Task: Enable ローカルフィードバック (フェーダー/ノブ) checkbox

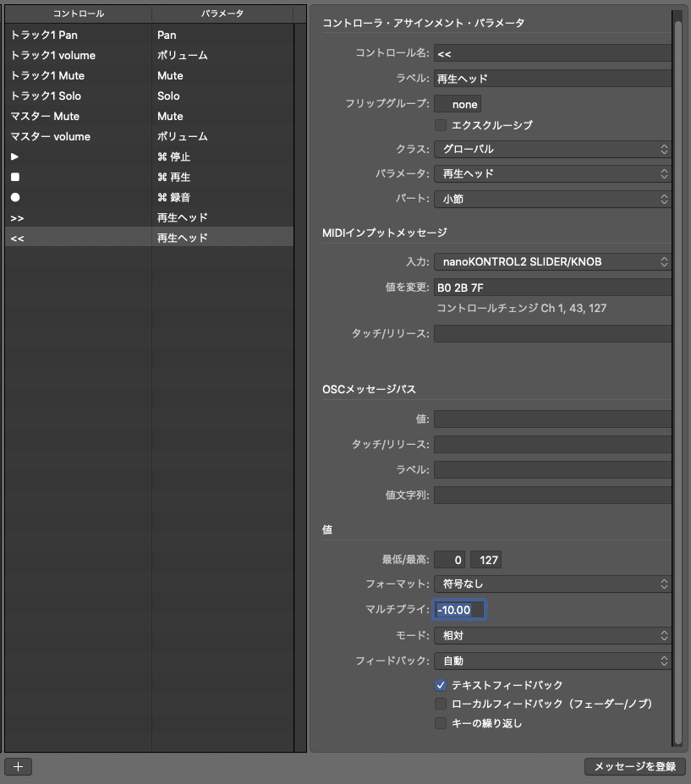Action: tap(441, 704)
